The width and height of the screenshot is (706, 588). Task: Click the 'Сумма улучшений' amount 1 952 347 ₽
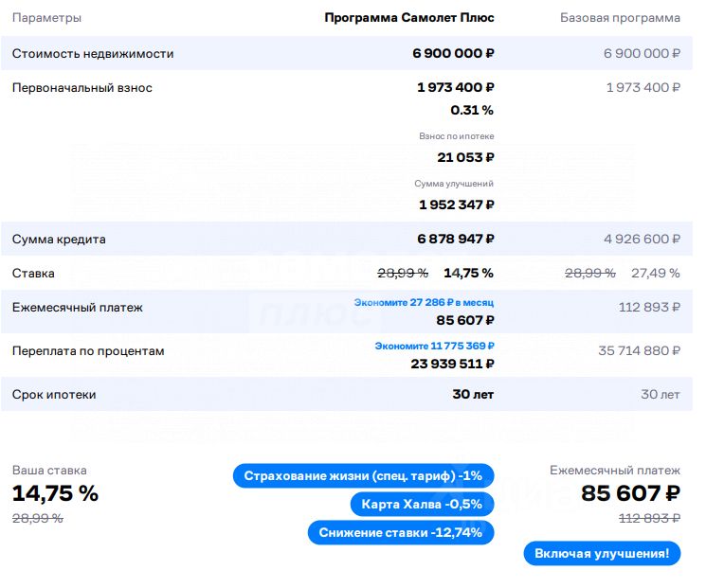tap(457, 205)
